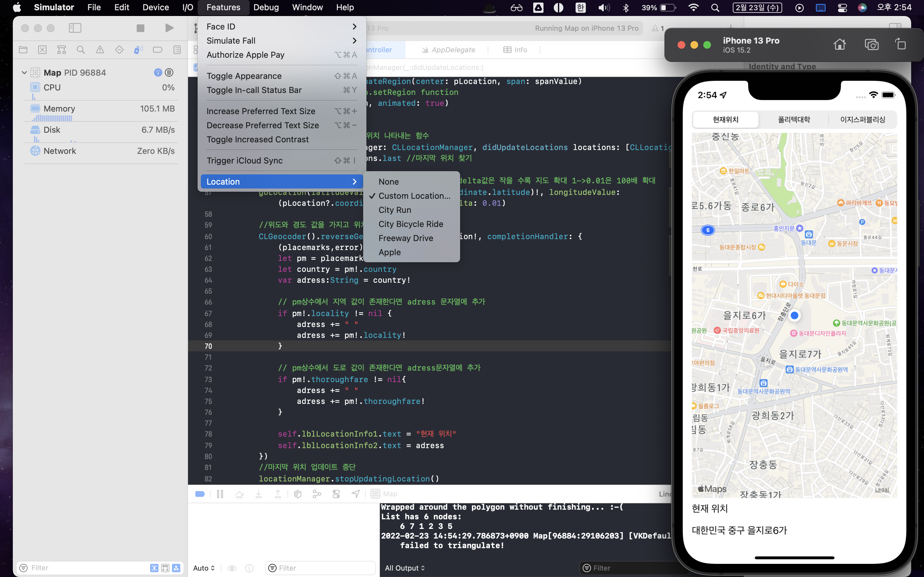Select the Custom Location checked option
Image resolution: width=924 pixels, height=577 pixels.
click(x=414, y=196)
